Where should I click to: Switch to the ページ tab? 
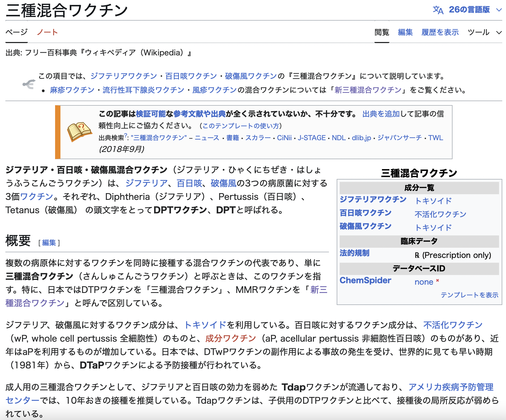tap(17, 32)
